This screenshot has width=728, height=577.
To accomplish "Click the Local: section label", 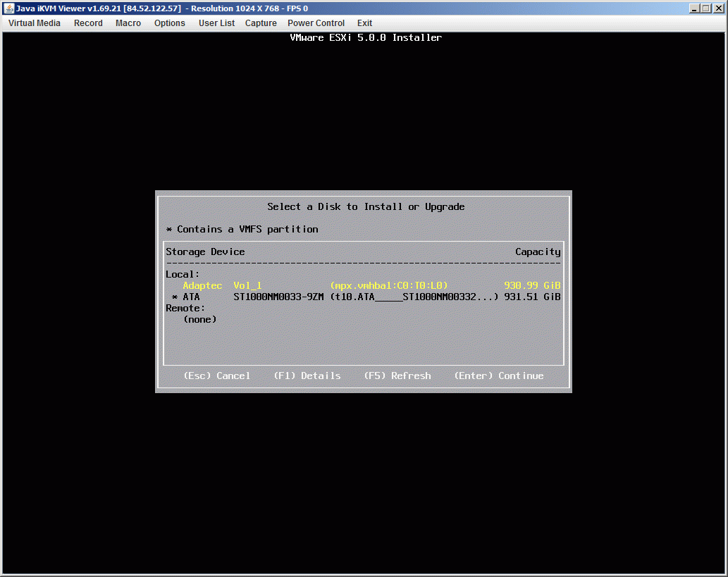I will coord(183,274).
